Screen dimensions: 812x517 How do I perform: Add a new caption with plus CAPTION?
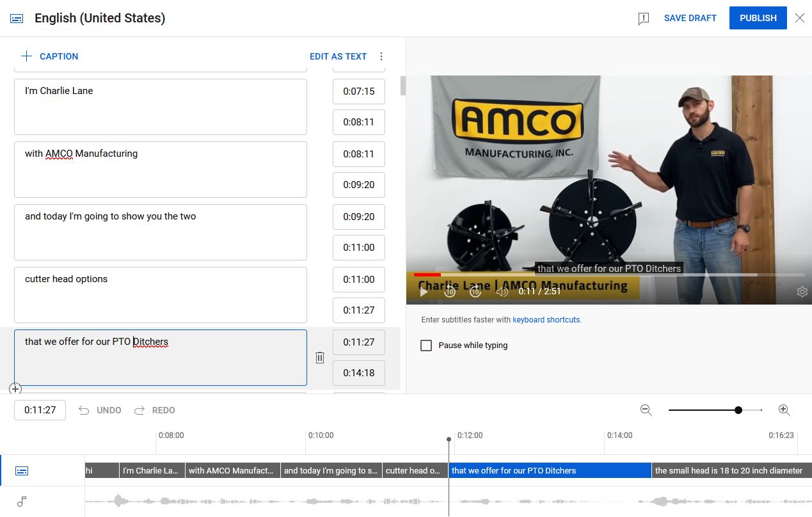(x=49, y=56)
